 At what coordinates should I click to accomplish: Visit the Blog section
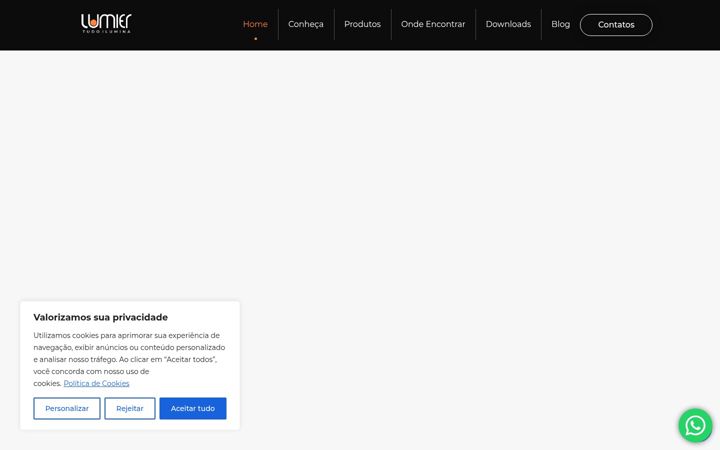point(561,24)
